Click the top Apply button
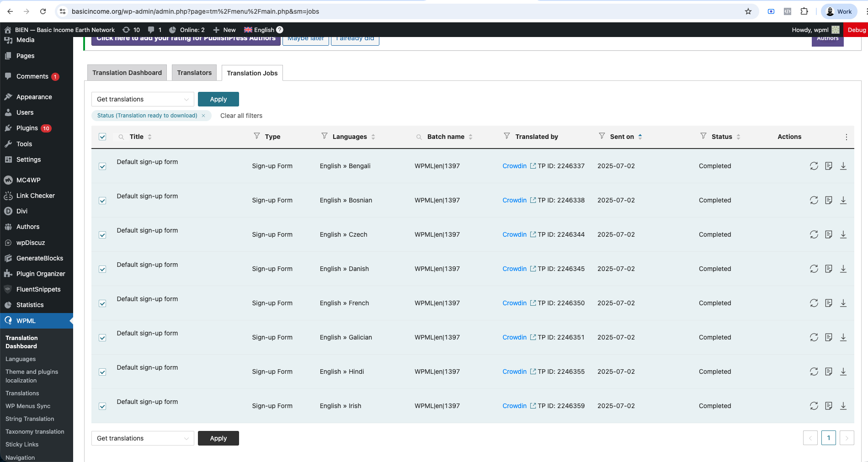This screenshot has width=868, height=462. pos(218,99)
